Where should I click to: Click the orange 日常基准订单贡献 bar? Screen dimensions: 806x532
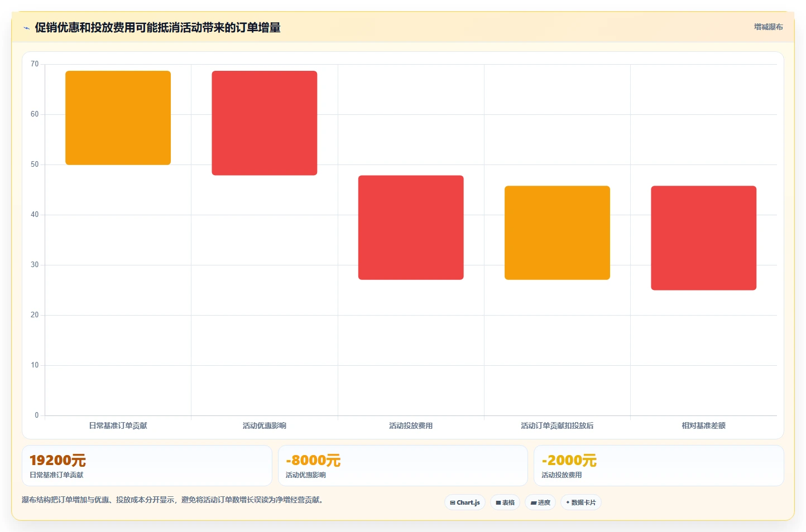(118, 118)
